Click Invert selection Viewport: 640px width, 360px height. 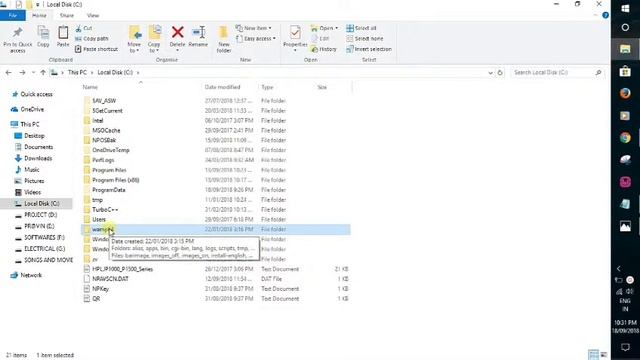[x=369, y=49]
